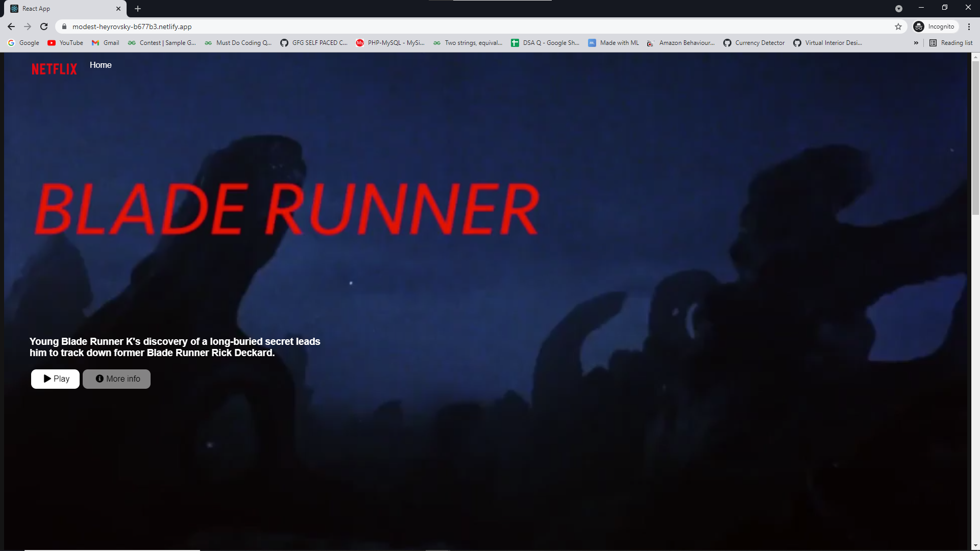Viewport: 980px width, 551px height.
Task: Click the Netflix logo
Action: 54,69
